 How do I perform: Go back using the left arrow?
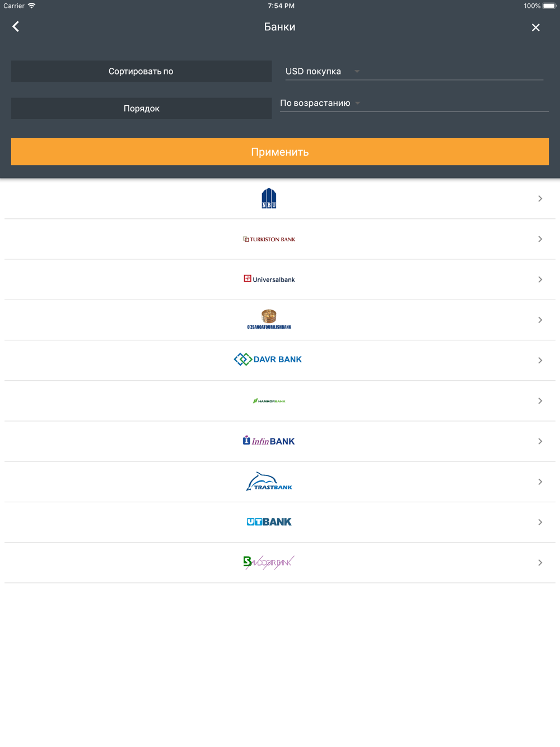[x=16, y=26]
